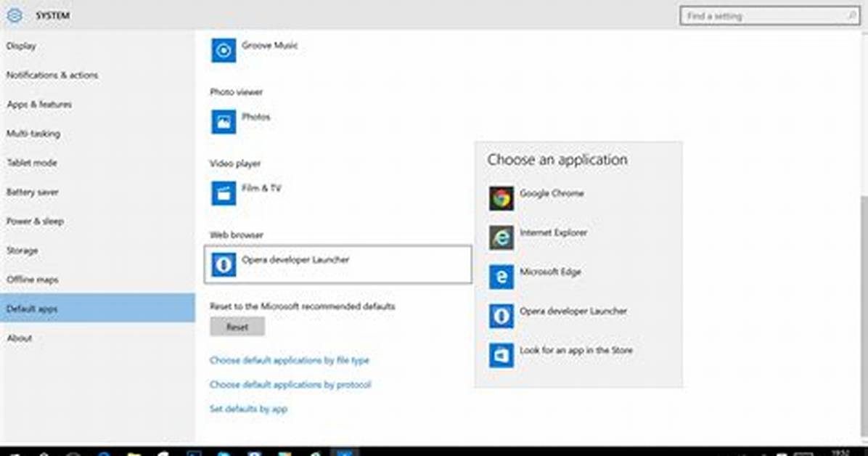Click the Store icon in the chooser
The image size is (868, 456).
coord(501,355)
